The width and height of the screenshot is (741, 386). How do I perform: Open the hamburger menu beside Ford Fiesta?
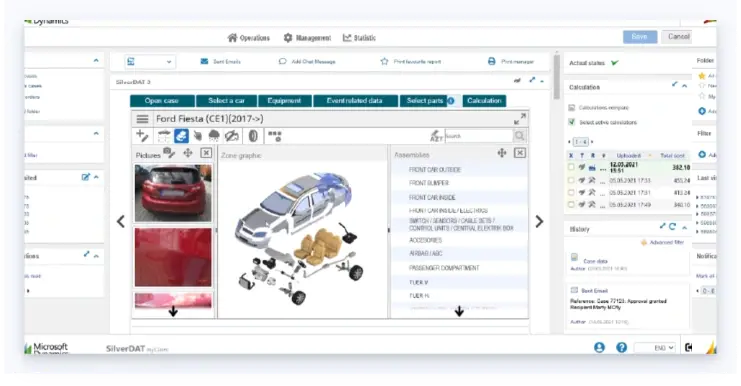click(142, 119)
